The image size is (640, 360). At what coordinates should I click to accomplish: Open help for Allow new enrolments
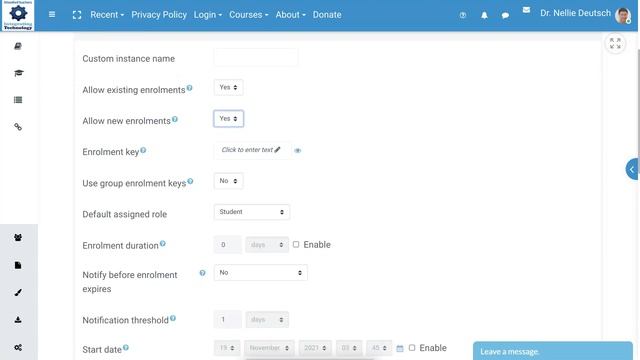[175, 119]
